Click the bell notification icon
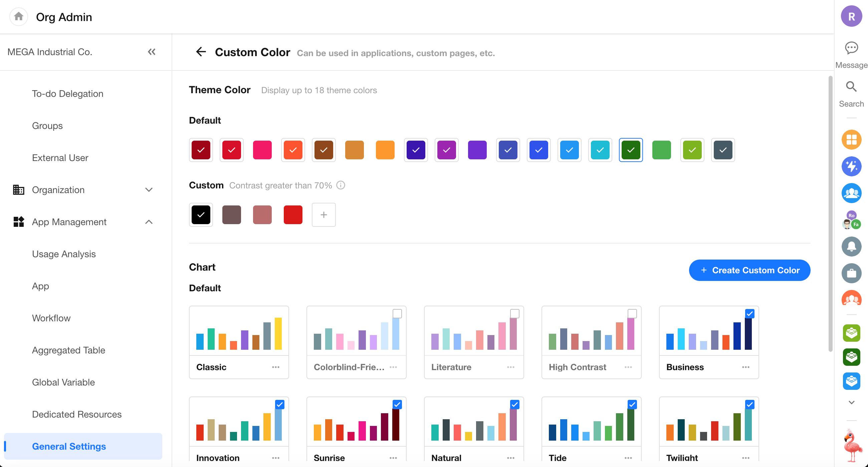Screen dimensions: 868x467 point(851,247)
